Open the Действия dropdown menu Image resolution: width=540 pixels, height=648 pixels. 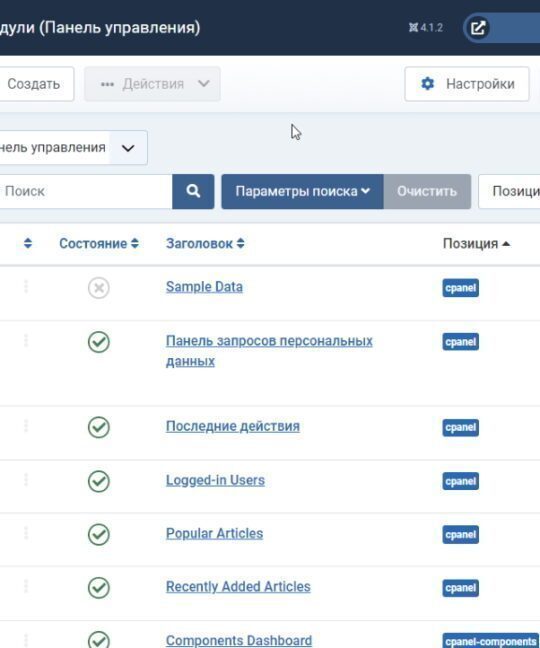tap(152, 84)
